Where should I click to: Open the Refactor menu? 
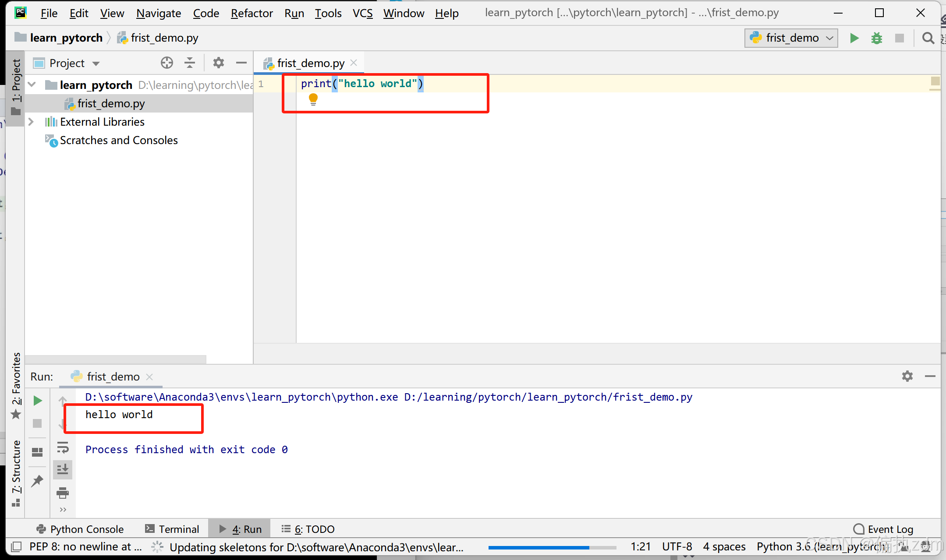click(252, 13)
